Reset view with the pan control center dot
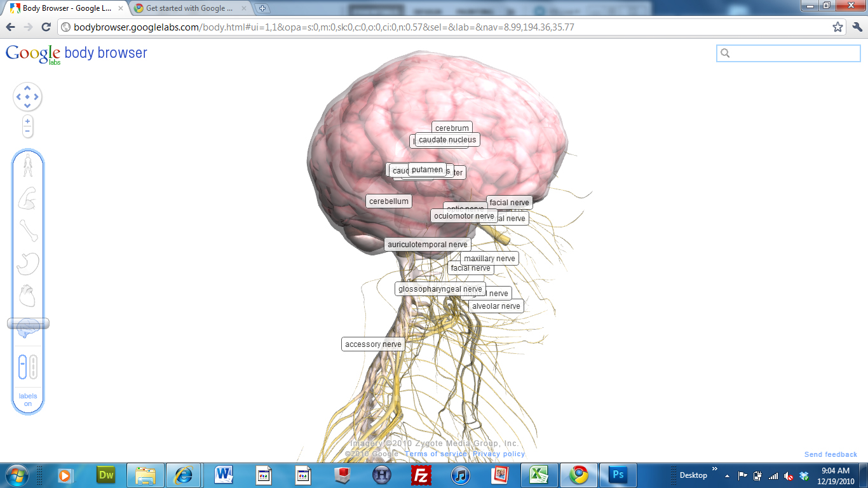 pos(27,97)
